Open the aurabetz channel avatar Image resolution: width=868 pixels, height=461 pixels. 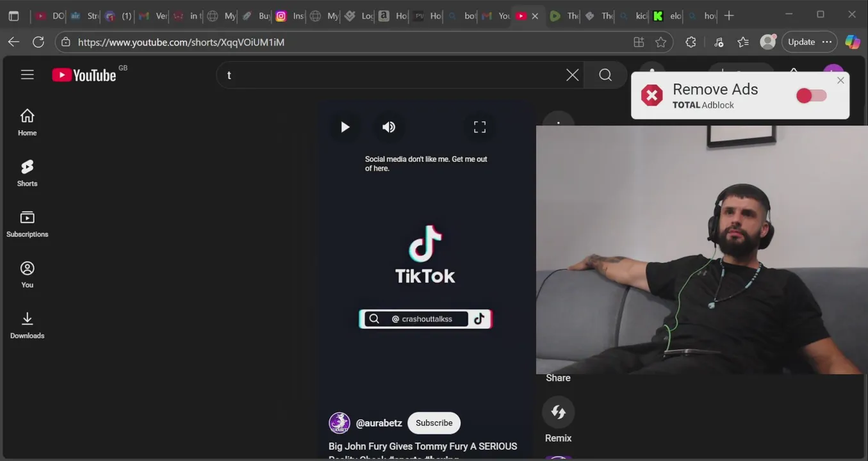(x=340, y=423)
